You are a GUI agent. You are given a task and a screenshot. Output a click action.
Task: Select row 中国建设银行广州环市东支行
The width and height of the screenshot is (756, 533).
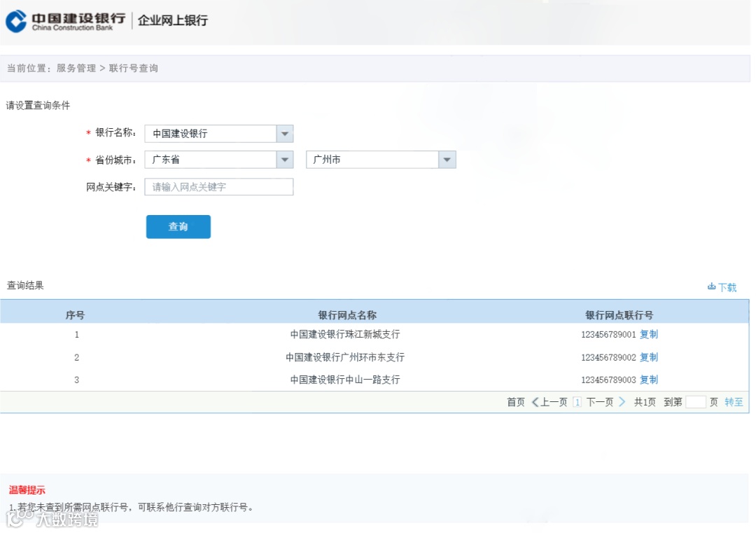345,357
